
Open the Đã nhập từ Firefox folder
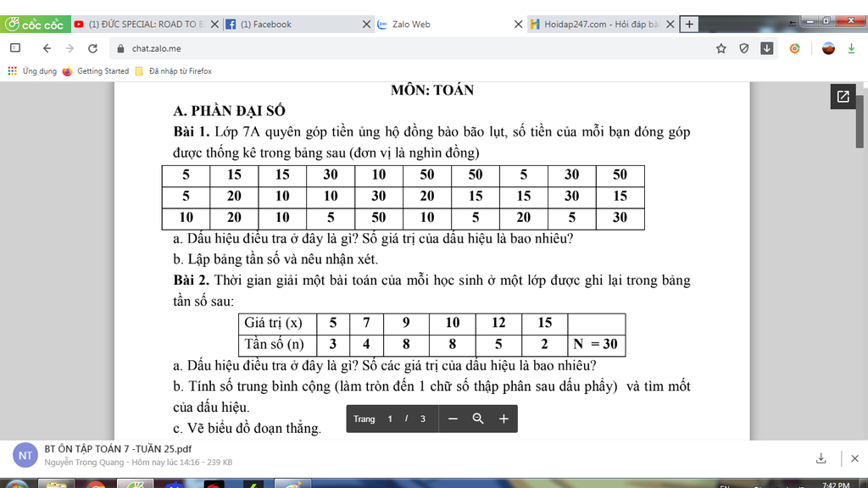(x=174, y=71)
